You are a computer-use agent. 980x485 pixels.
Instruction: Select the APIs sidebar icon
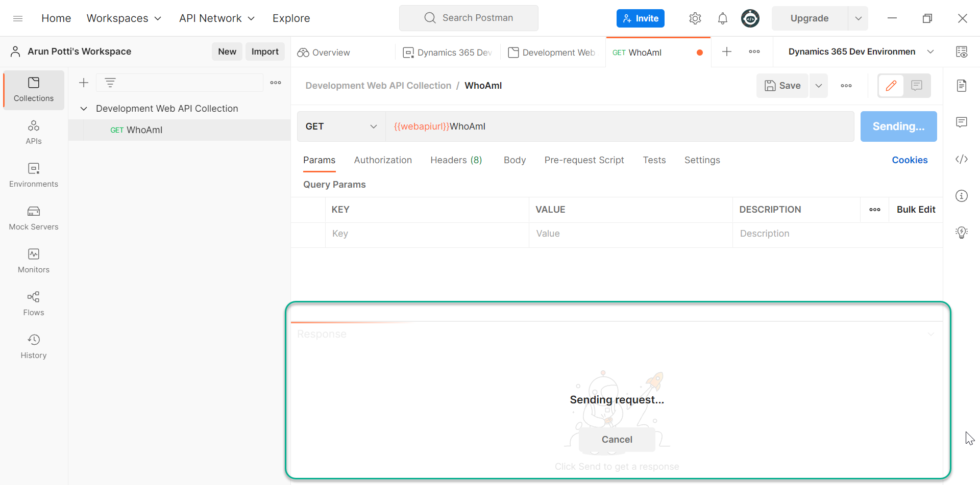click(x=33, y=132)
